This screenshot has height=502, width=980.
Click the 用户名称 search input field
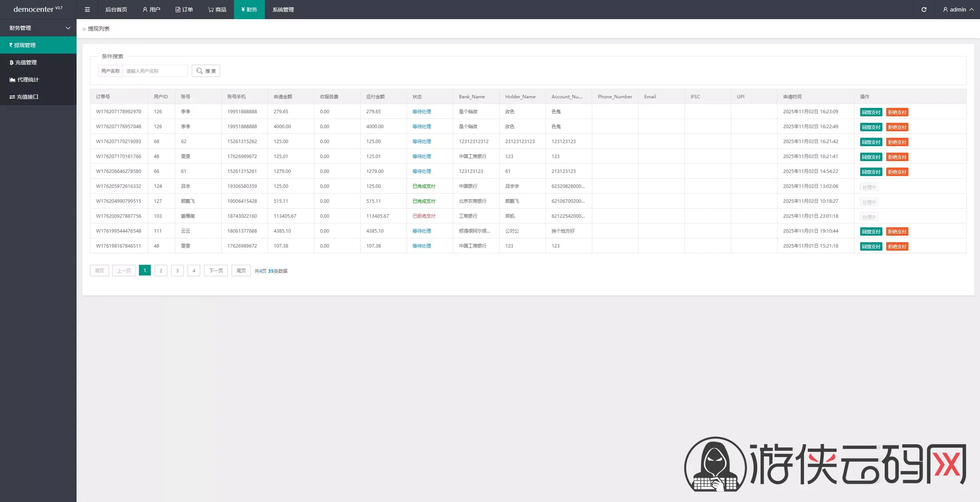[x=155, y=71]
